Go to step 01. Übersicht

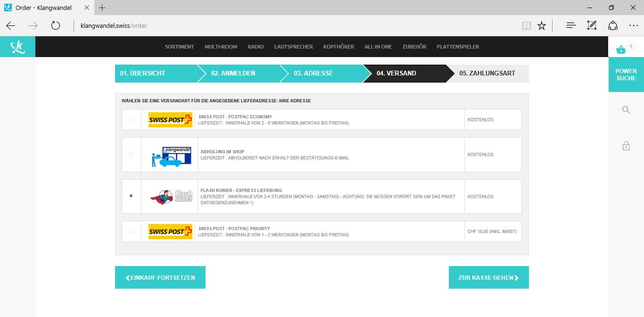156,73
